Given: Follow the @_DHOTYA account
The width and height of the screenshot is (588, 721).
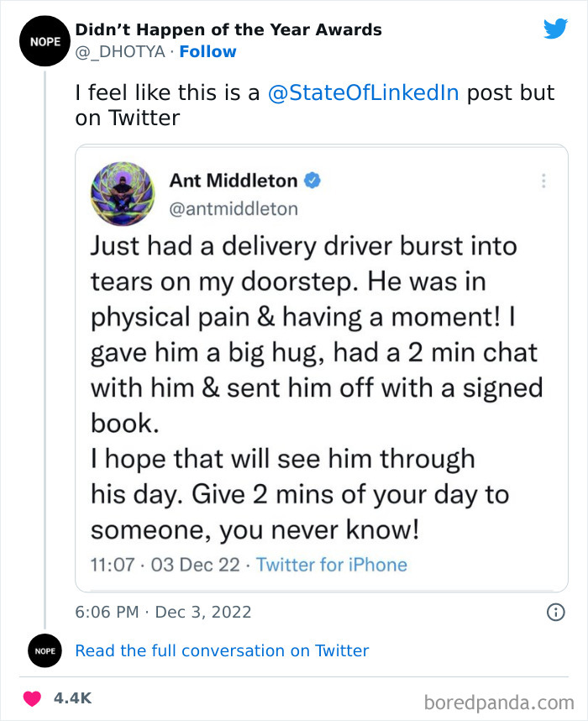Looking at the screenshot, I should 208,51.
